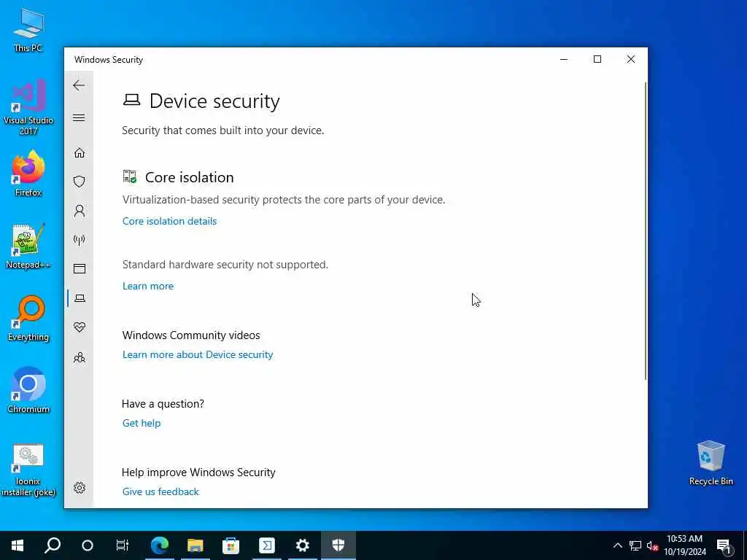Screen dimensions: 747x560
Task: Click muted volume tray icon
Action: pos(652,545)
